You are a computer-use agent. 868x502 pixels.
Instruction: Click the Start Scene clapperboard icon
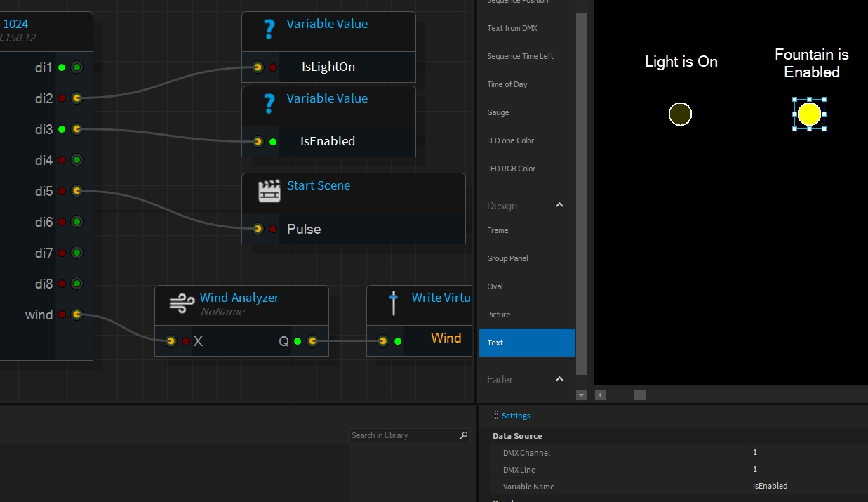[269, 191]
